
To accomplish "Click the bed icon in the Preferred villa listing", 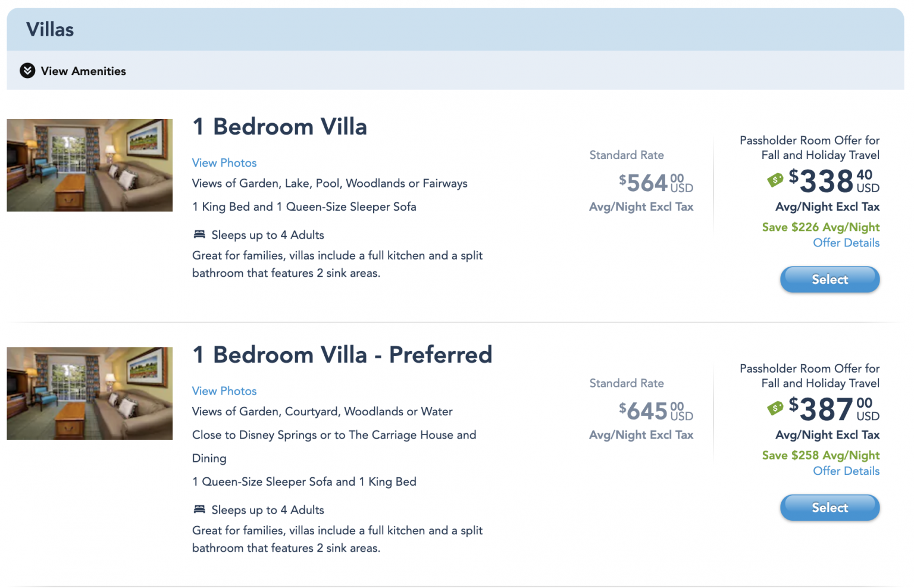I will pyautogui.click(x=199, y=509).
